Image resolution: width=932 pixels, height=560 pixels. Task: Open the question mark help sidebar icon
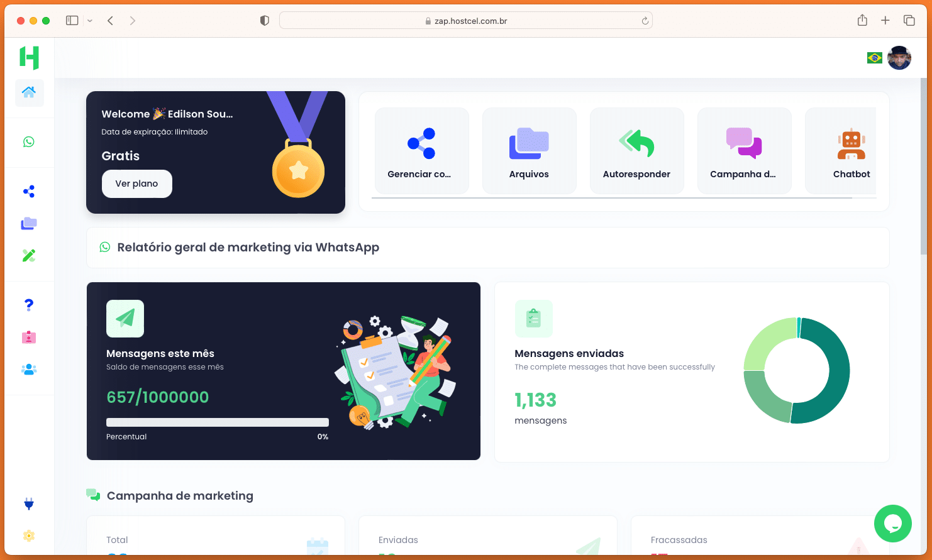pyautogui.click(x=29, y=305)
